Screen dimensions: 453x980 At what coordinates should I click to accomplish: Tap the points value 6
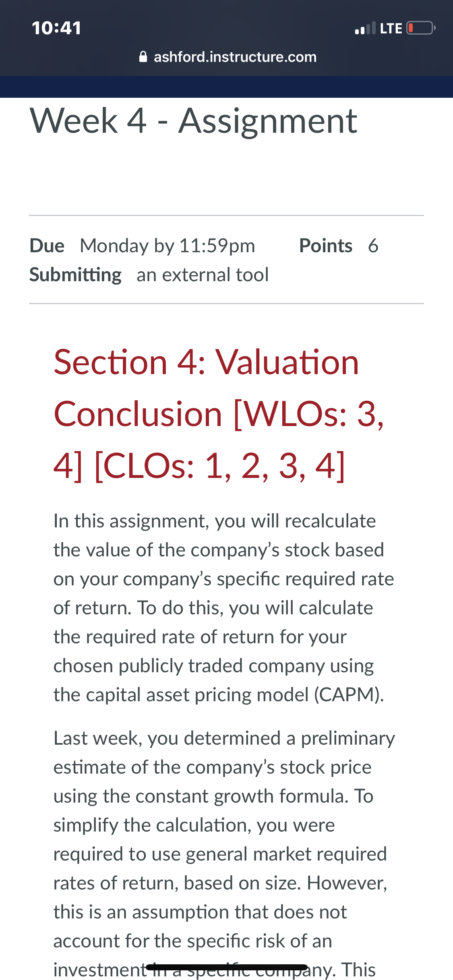[373, 245]
